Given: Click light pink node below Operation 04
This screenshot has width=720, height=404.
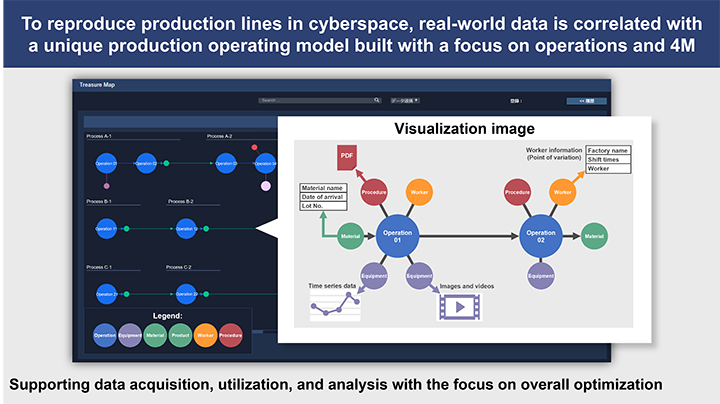Looking at the screenshot, I should [266, 186].
